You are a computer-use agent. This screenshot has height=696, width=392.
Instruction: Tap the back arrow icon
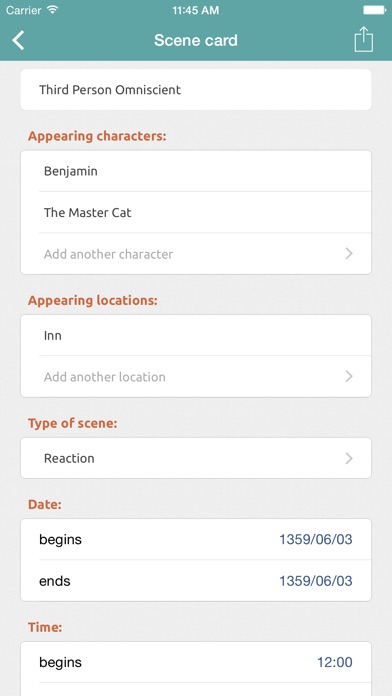[x=18, y=40]
